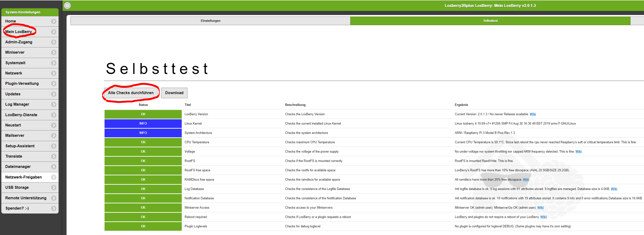644x235 pixels.
Task: Click the arrow icon beside Neustart
Action: tap(53, 125)
